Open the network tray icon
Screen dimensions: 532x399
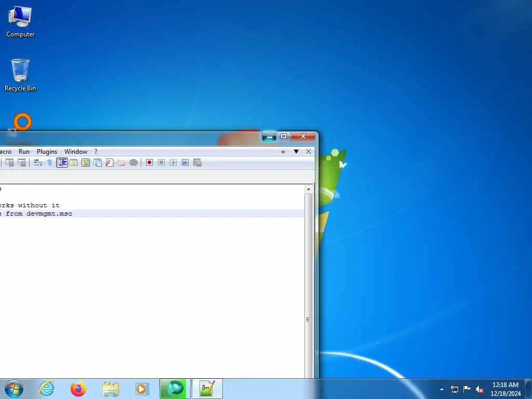(454, 389)
